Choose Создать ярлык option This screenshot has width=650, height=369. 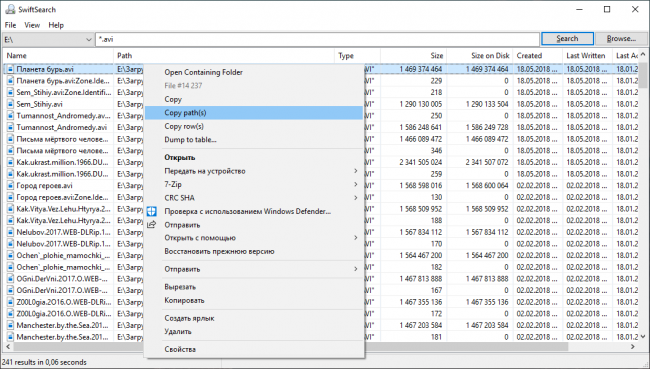(254, 318)
